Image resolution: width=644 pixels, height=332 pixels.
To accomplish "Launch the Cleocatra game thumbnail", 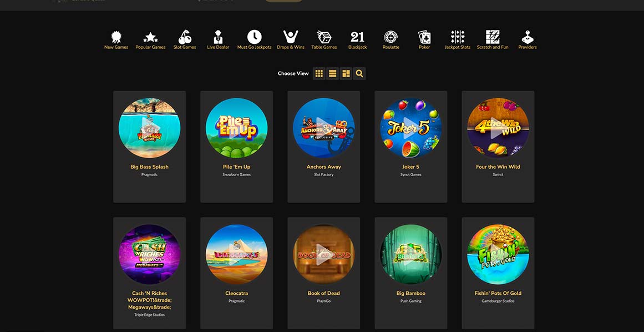I will pos(236,254).
